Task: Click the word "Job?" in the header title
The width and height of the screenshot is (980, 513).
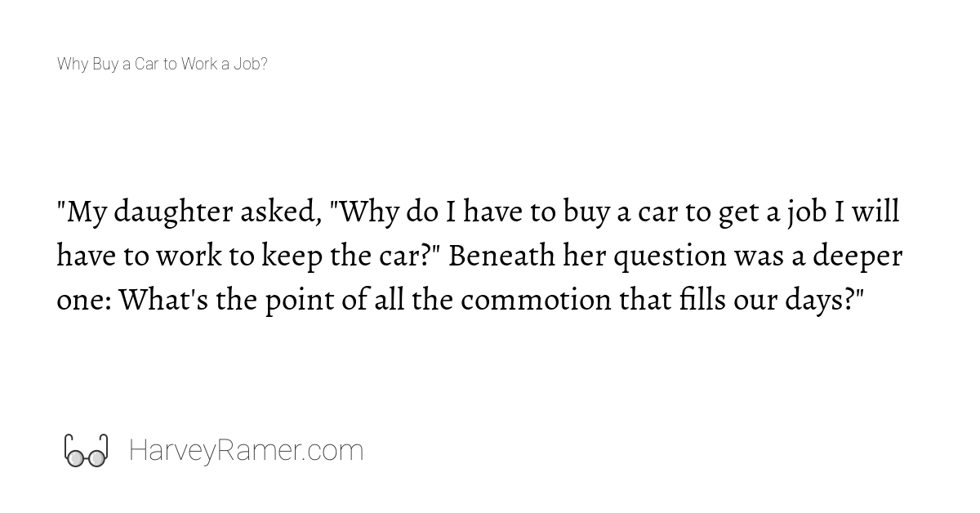Action: (x=250, y=64)
